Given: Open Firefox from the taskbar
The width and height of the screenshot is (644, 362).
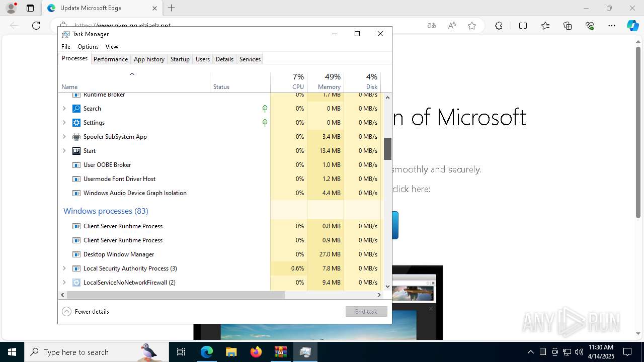Looking at the screenshot, I should (256, 352).
